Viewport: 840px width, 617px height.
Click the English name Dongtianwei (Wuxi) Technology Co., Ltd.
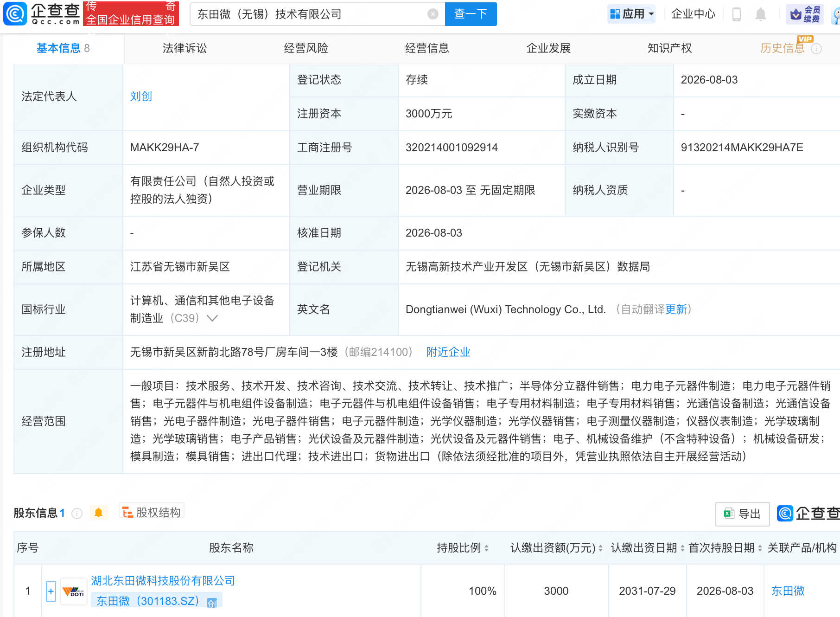coord(505,309)
